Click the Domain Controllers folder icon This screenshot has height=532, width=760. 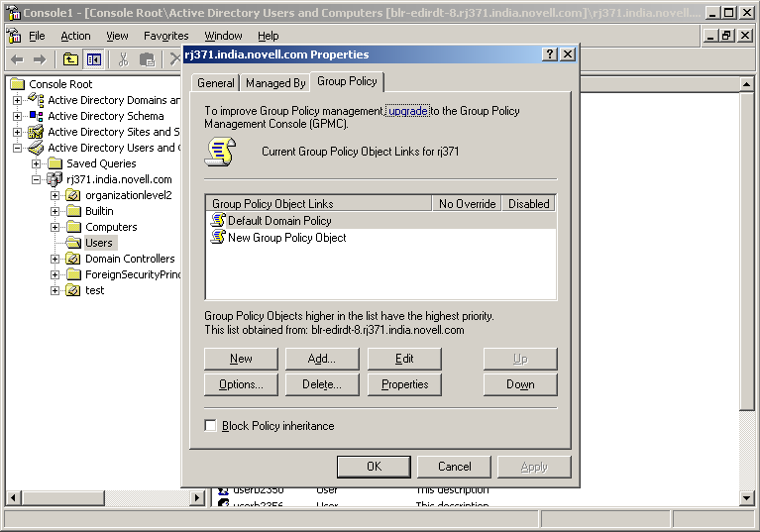pyautogui.click(x=73, y=259)
